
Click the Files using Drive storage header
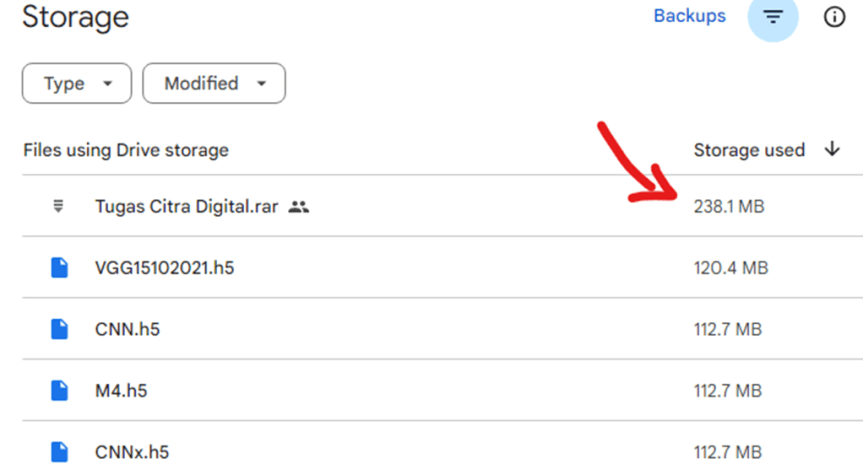coord(126,150)
